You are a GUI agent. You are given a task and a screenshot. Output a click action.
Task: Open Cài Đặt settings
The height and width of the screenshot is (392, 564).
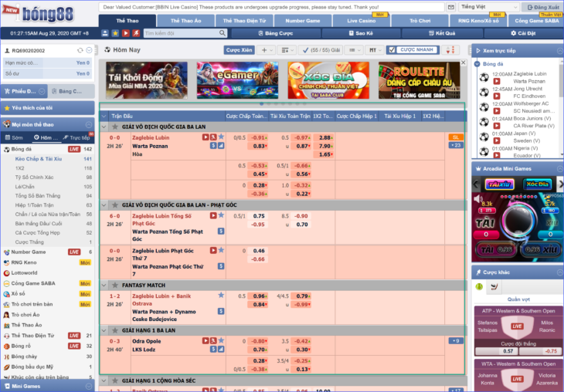[523, 33]
